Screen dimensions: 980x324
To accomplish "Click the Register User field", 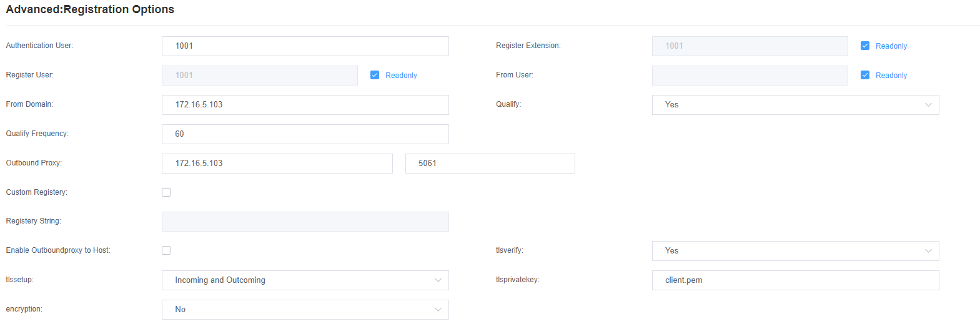I will coord(259,76).
